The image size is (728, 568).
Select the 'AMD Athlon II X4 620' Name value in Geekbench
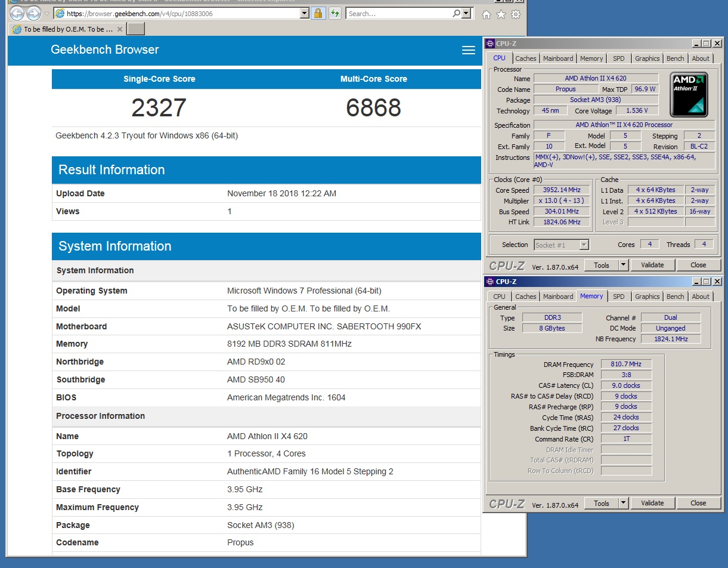pos(267,436)
